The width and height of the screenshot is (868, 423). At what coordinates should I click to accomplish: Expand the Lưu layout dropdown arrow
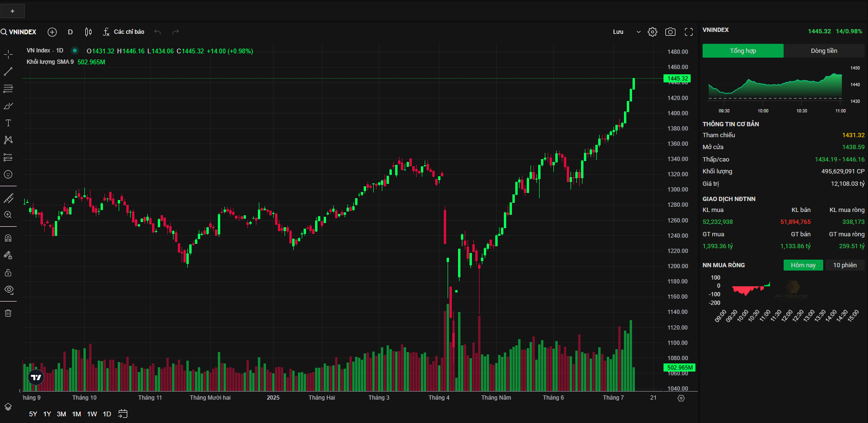point(638,32)
